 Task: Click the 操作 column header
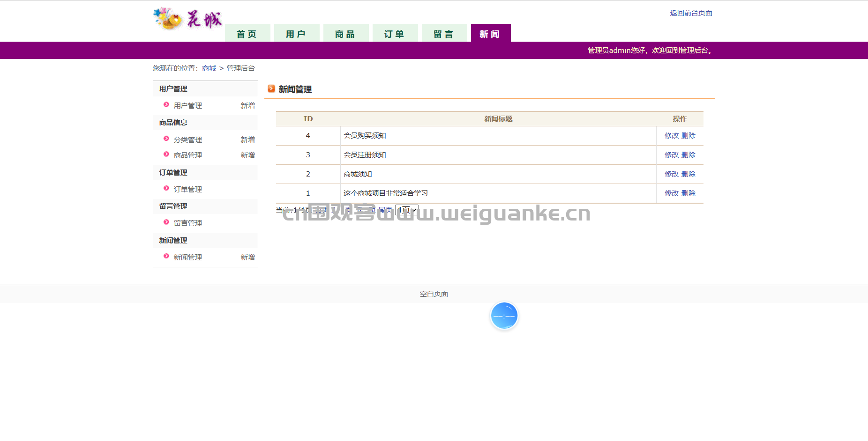click(680, 119)
